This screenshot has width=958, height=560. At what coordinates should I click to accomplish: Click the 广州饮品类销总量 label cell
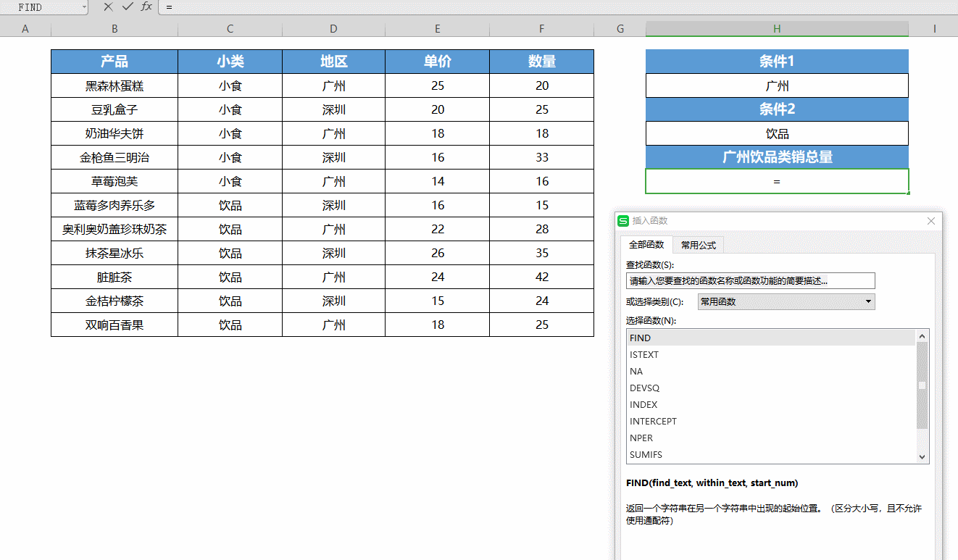777,157
